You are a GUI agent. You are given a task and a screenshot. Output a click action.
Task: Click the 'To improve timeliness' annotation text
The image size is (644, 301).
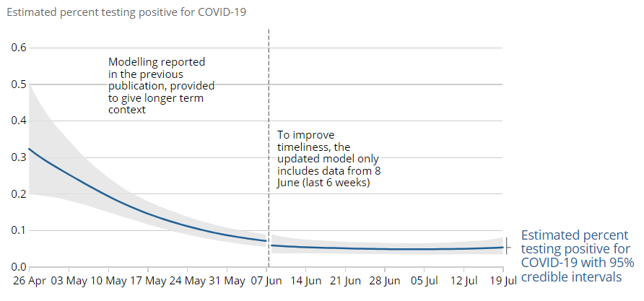328,159
